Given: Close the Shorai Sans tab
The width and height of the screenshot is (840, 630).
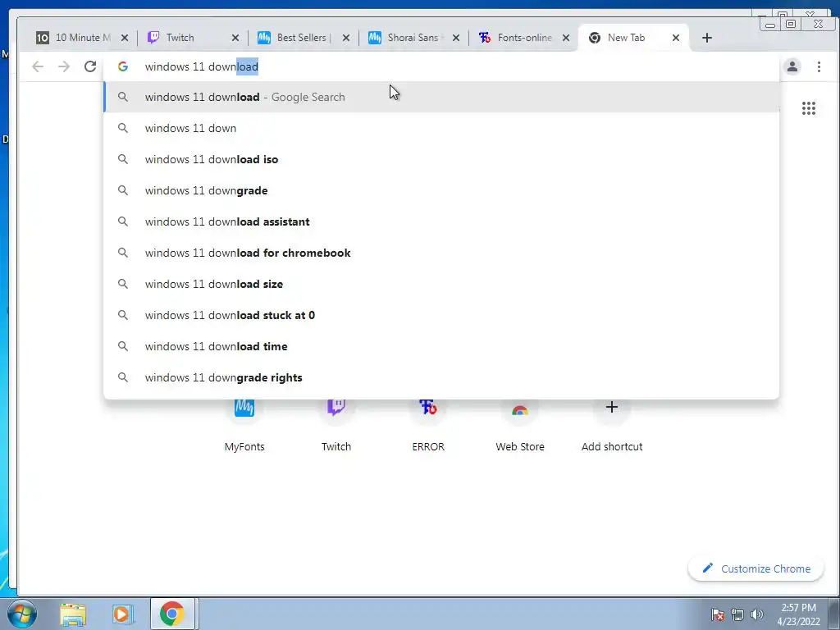Looking at the screenshot, I should pyautogui.click(x=456, y=38).
